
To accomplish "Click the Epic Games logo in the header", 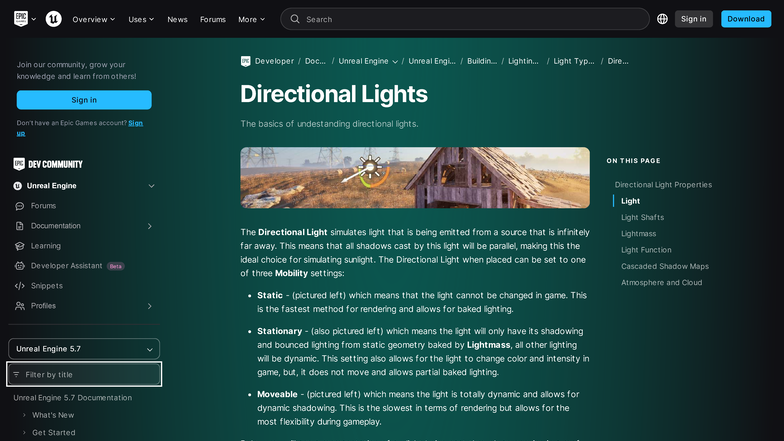I will 20,19.
